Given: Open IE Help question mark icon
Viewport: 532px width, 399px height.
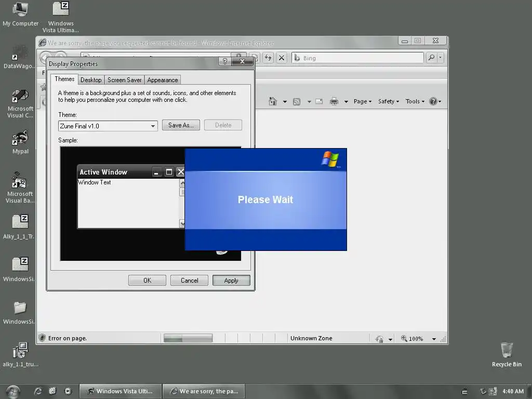Looking at the screenshot, I should (x=433, y=101).
